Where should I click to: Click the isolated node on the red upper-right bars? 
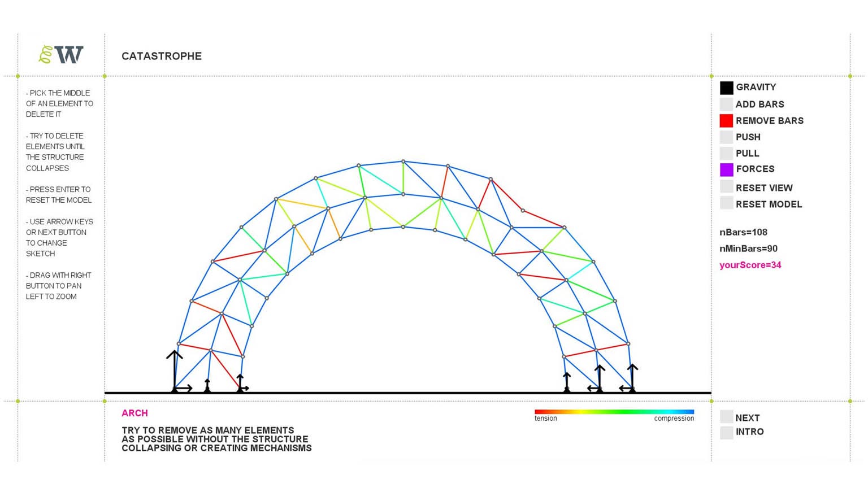pos(523,211)
